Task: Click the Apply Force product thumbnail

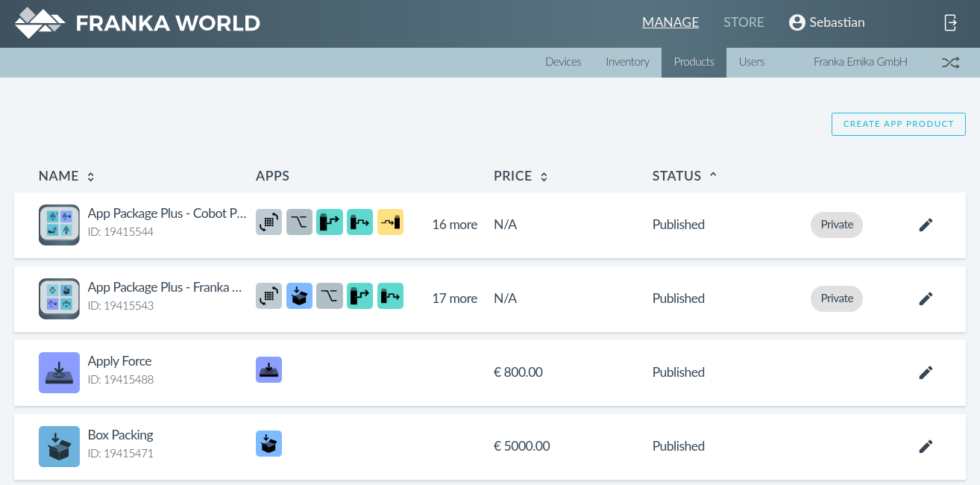Action: click(x=59, y=372)
